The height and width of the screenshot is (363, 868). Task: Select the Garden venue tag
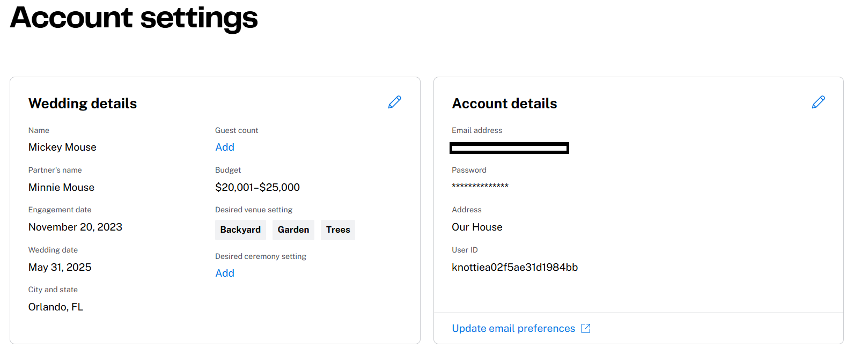tap(293, 229)
